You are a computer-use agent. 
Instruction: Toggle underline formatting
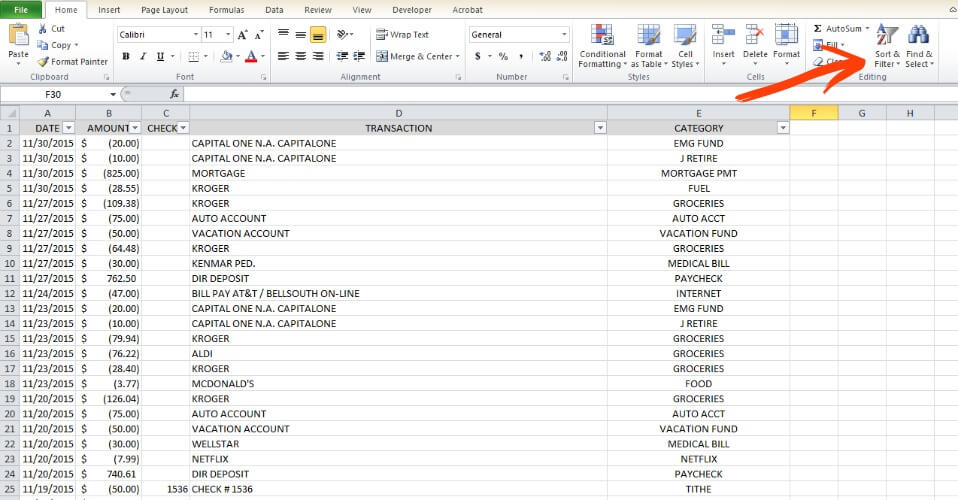(160, 56)
